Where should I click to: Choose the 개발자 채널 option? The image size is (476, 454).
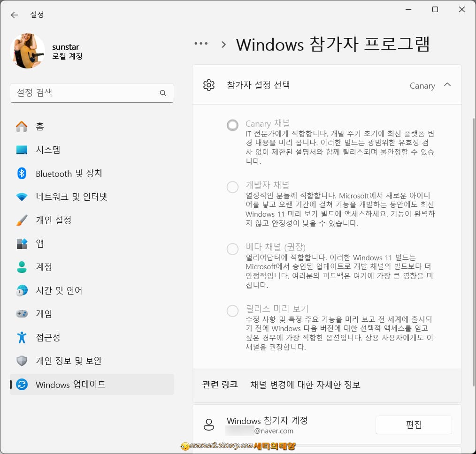click(232, 187)
